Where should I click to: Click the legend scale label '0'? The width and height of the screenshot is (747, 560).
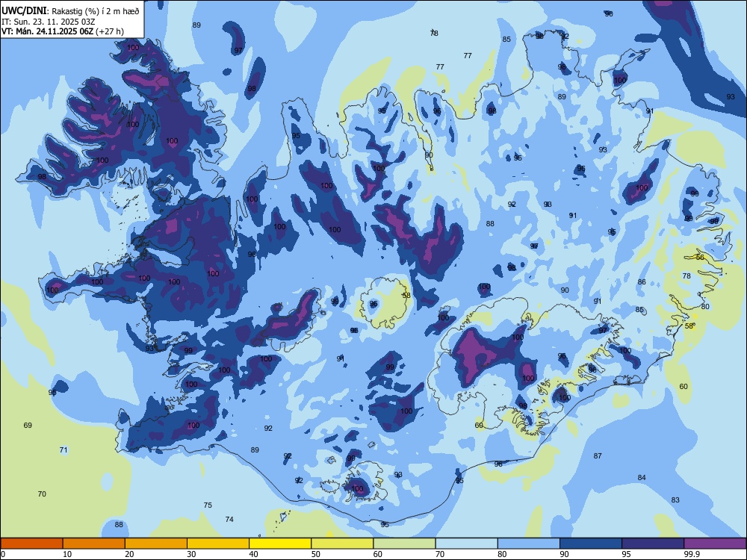pyautogui.click(x=3, y=554)
